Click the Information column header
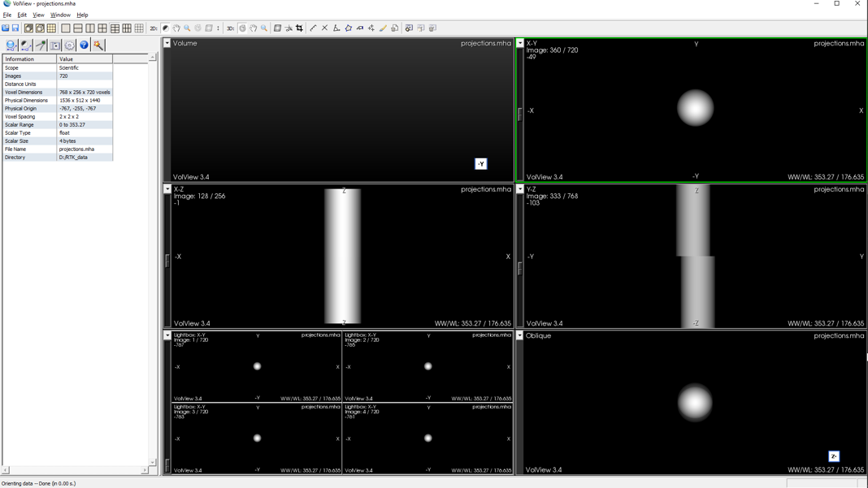 (29, 58)
